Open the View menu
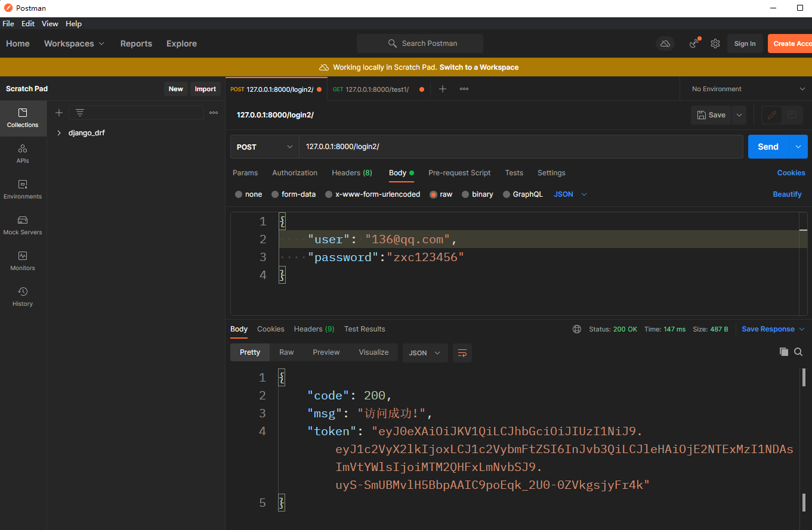812x530 pixels. (50, 24)
